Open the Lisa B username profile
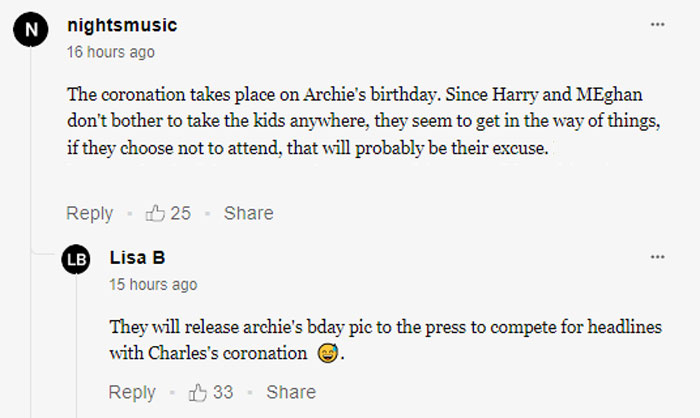 click(137, 258)
